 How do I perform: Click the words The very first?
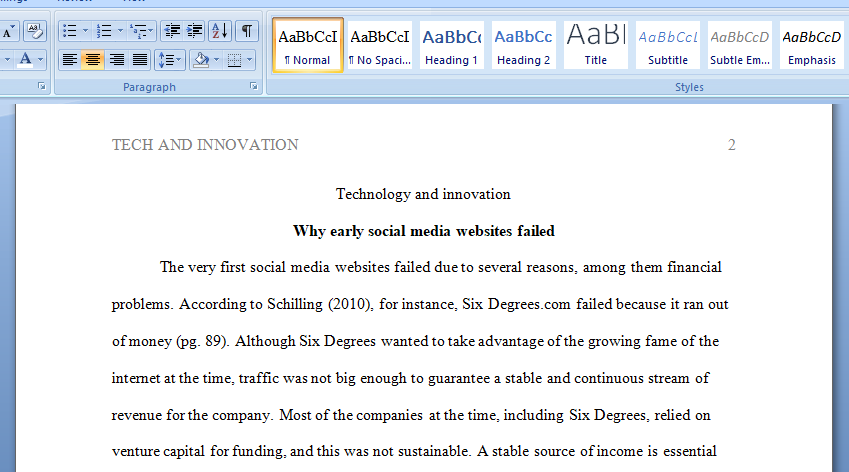click(x=204, y=267)
